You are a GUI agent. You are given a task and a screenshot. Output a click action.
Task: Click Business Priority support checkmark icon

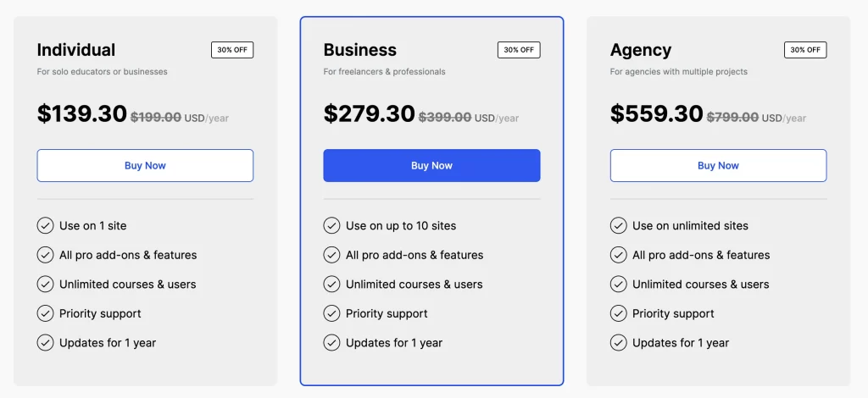(331, 313)
